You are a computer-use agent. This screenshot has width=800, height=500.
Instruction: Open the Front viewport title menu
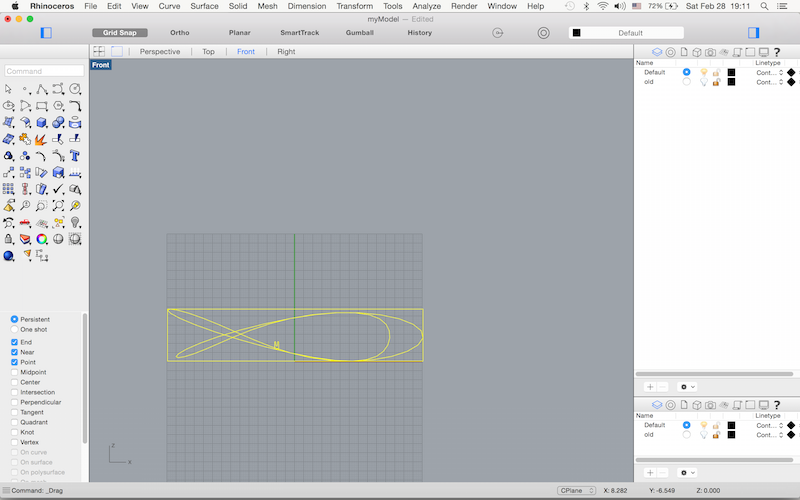101,65
